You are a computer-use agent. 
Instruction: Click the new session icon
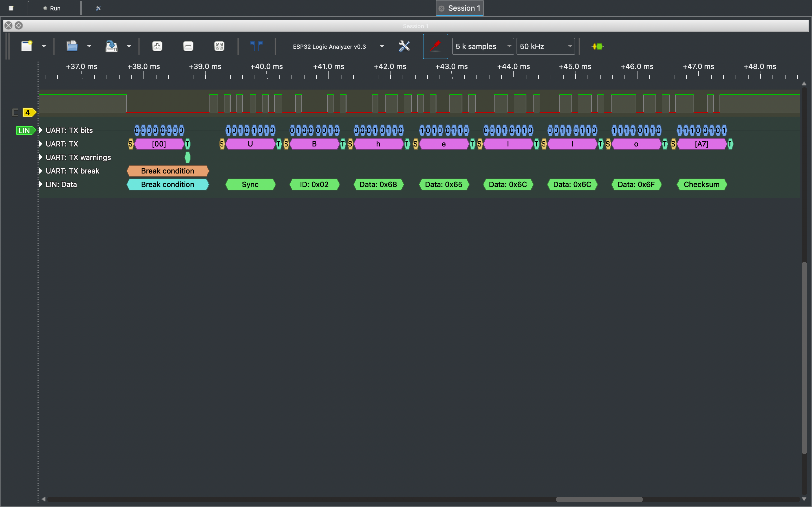(x=27, y=46)
